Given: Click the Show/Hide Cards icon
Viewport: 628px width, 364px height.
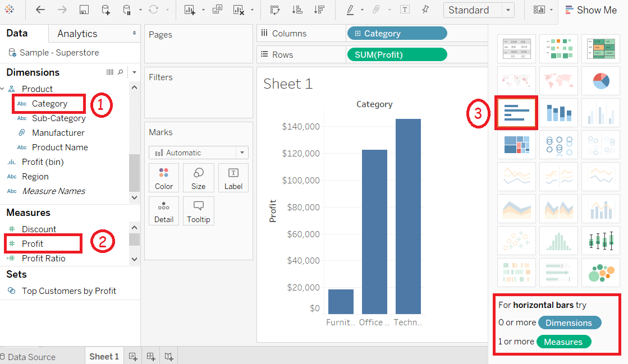Looking at the screenshot, I should coord(539,10).
